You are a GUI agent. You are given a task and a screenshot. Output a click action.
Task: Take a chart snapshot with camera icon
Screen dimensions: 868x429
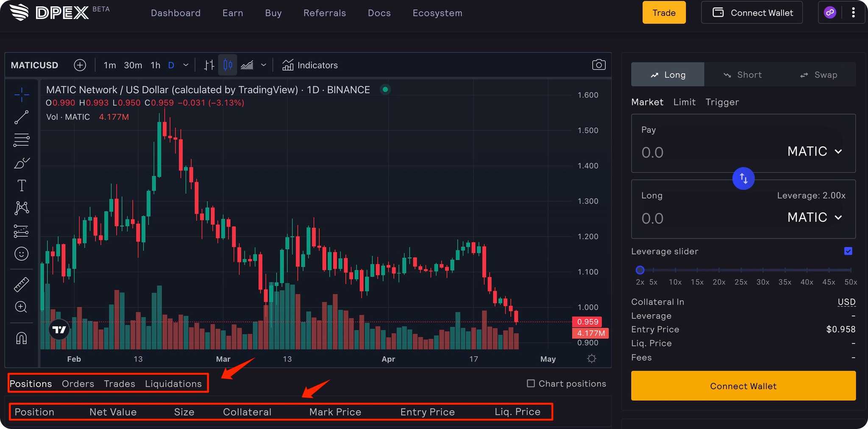coord(598,65)
